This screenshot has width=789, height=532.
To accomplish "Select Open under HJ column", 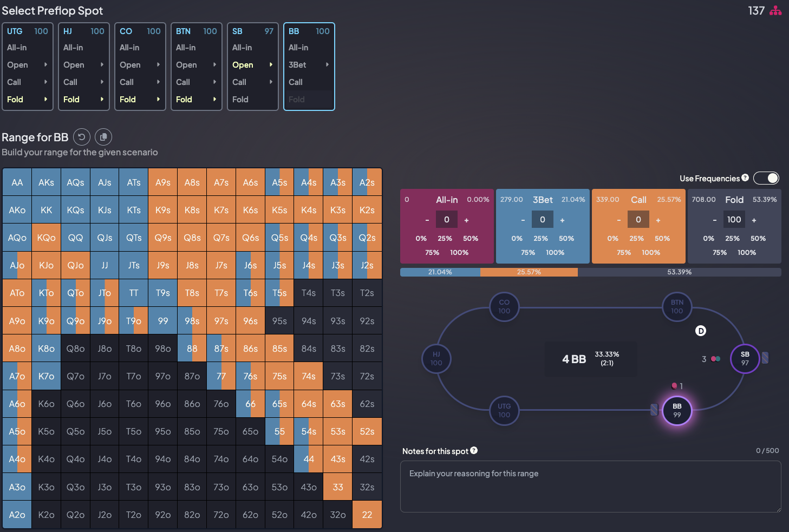I will coord(74,65).
